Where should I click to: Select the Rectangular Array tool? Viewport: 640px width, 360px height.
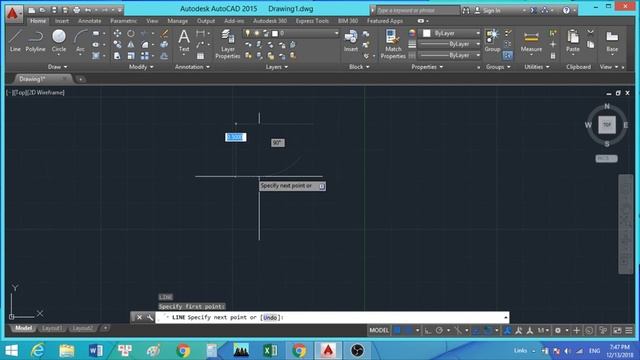pyautogui.click(x=145, y=56)
